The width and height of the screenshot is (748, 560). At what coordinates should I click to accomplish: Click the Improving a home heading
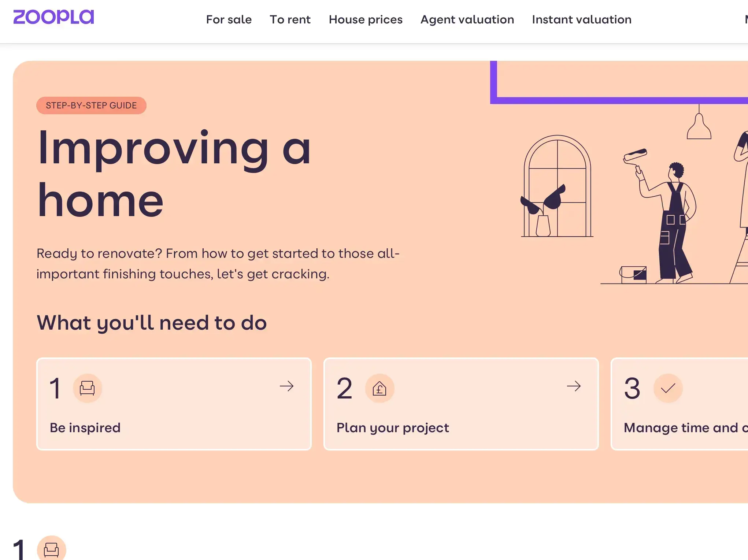click(174, 174)
